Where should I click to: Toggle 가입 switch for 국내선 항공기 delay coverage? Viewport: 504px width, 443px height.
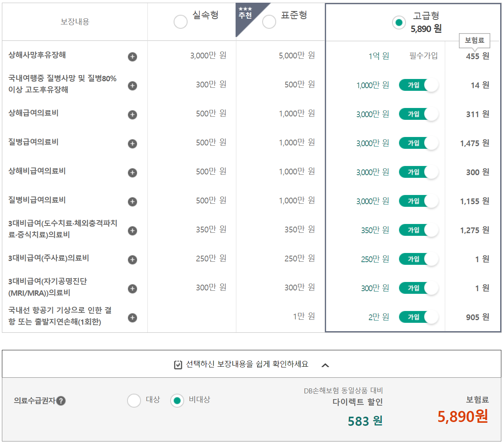coord(418,317)
